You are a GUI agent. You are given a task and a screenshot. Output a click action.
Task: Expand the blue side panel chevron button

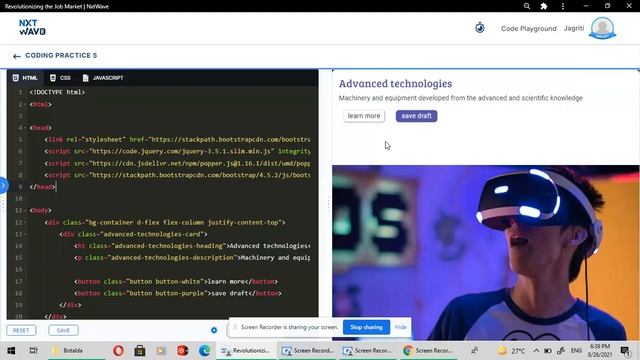(4, 186)
